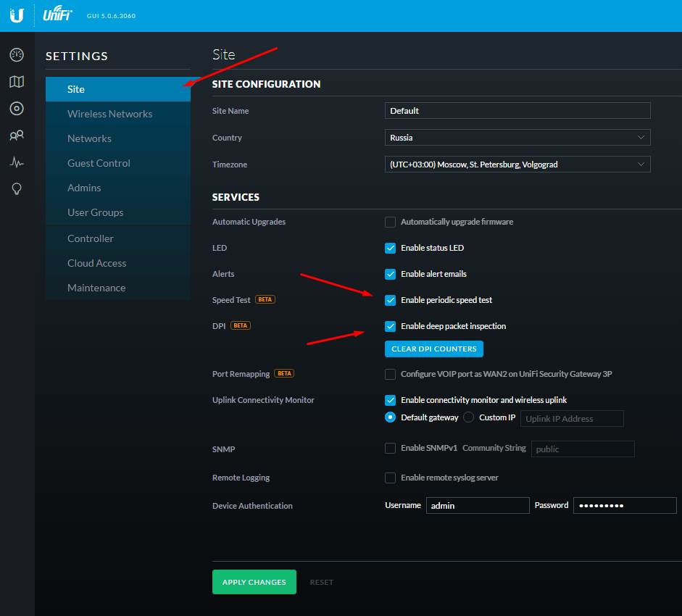Disable deep packet inspection checkbox
682x616 pixels.
point(391,326)
